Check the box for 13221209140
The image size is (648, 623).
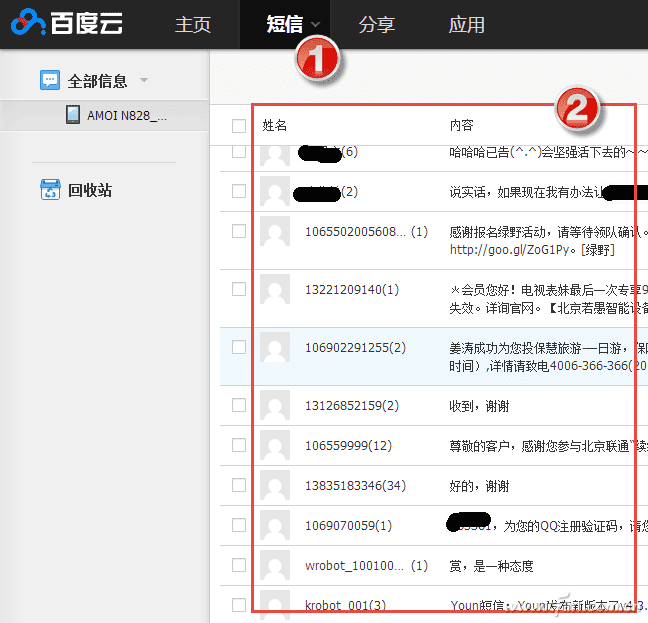(x=239, y=289)
